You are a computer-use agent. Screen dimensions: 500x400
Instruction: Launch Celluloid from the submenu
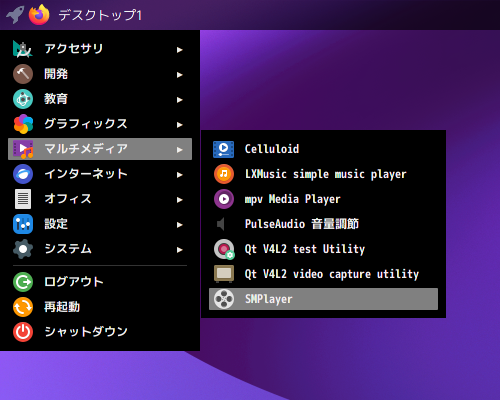point(323,149)
